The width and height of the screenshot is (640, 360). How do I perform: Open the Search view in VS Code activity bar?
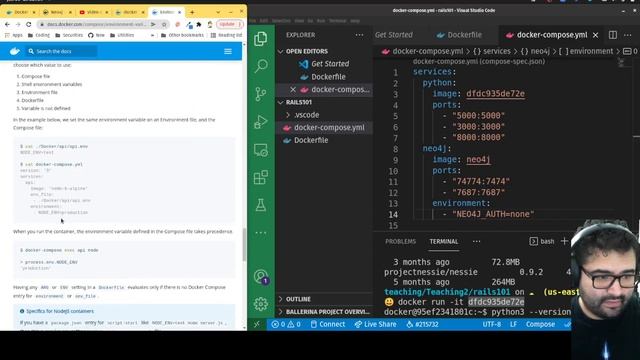click(x=261, y=66)
